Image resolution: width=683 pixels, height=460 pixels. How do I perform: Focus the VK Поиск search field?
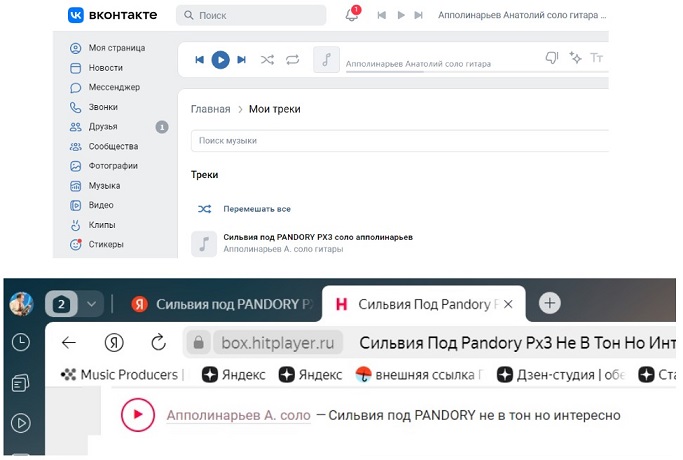click(251, 15)
